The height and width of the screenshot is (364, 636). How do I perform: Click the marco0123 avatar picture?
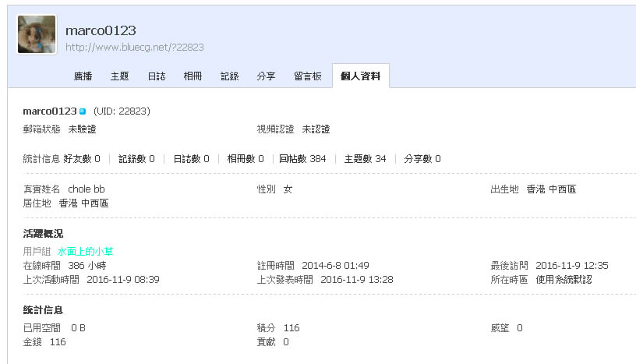pyautogui.click(x=37, y=34)
